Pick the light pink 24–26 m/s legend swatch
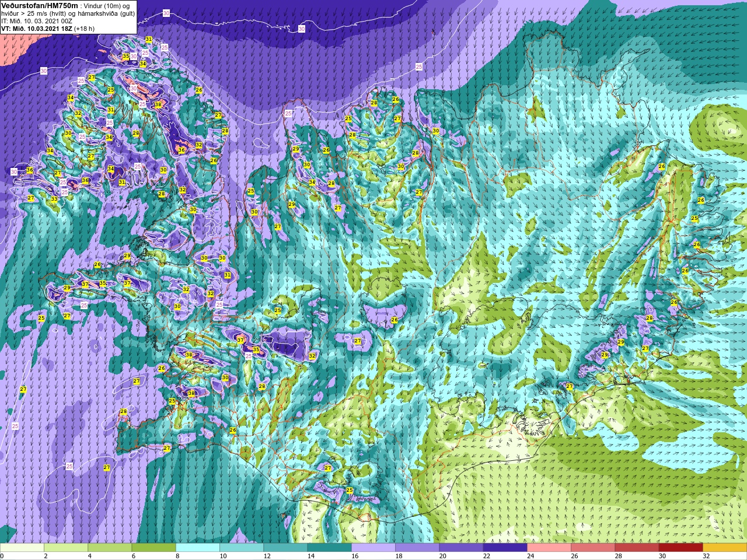The height and width of the screenshot is (560, 747). pyautogui.click(x=549, y=548)
